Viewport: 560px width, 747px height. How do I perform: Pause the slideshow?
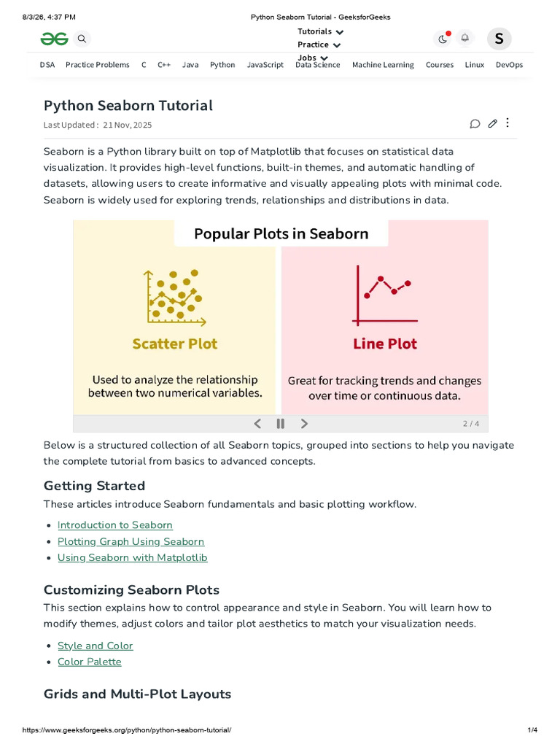281,424
